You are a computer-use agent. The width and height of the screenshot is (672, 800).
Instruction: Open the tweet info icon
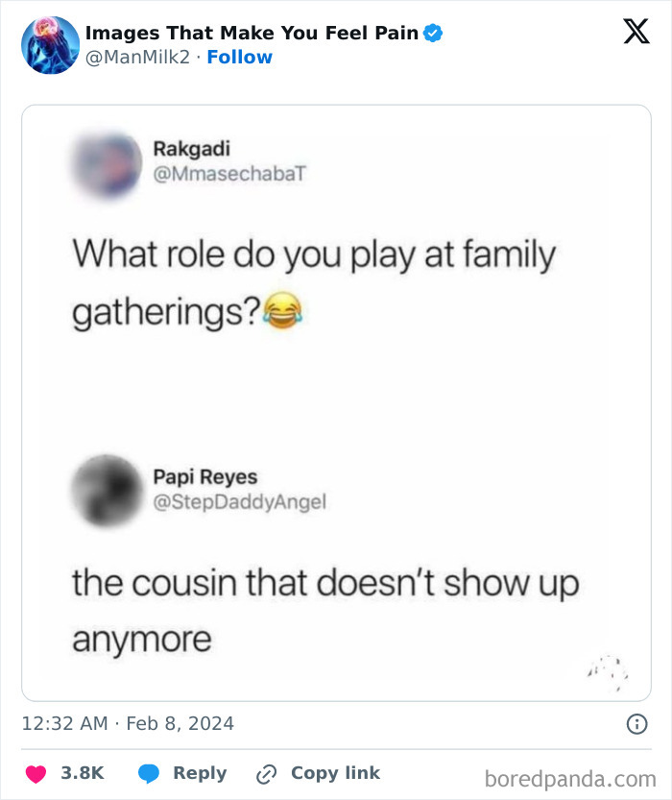pos(636,725)
